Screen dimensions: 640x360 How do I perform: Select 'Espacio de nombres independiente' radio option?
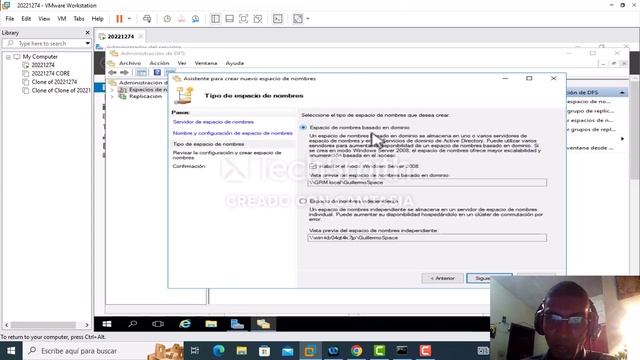[303, 201]
